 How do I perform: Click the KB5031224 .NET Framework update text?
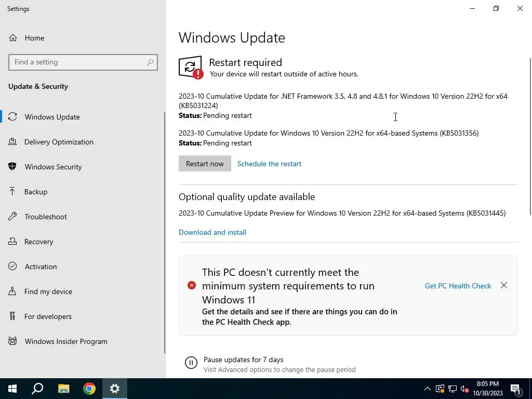tap(343, 101)
